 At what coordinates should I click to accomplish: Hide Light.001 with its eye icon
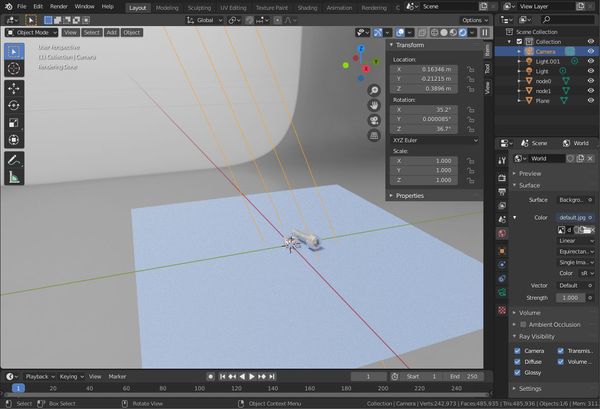coord(591,61)
